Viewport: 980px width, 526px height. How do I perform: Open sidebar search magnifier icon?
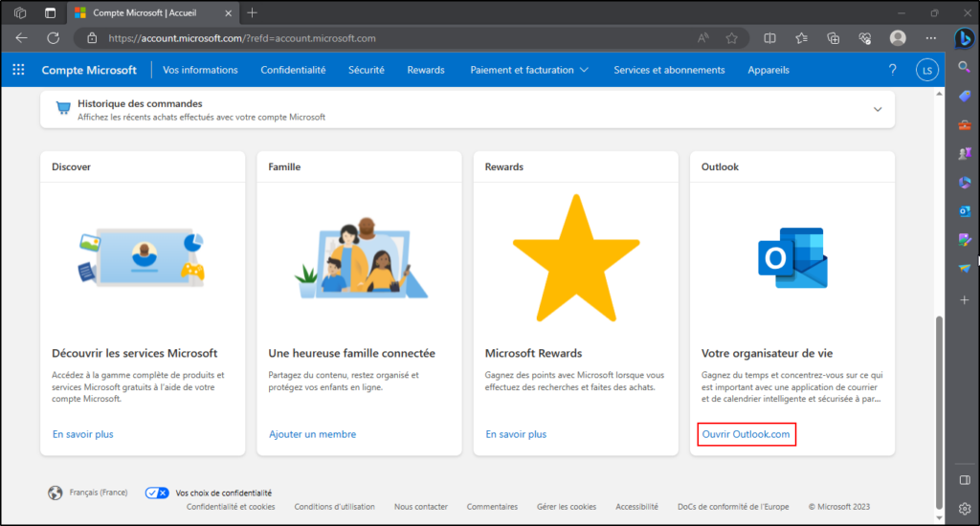click(x=965, y=67)
